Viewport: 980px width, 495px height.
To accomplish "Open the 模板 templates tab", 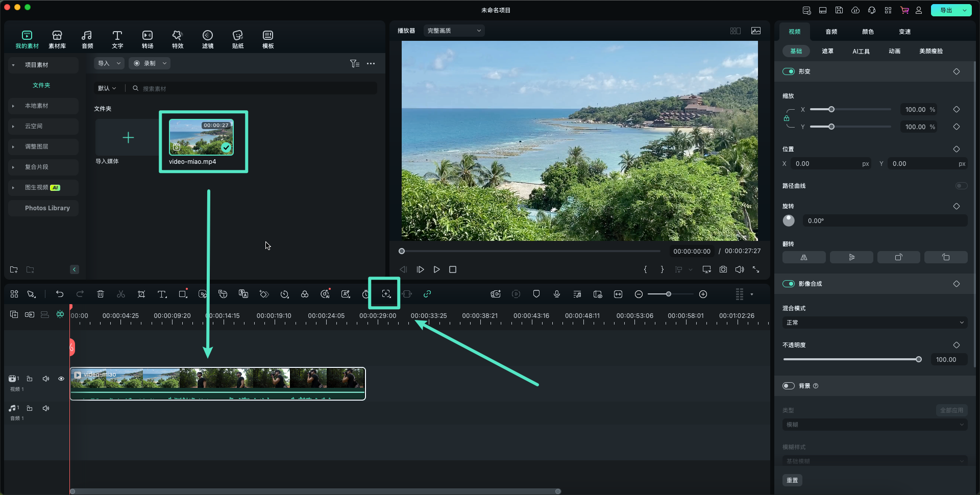I will 268,39.
